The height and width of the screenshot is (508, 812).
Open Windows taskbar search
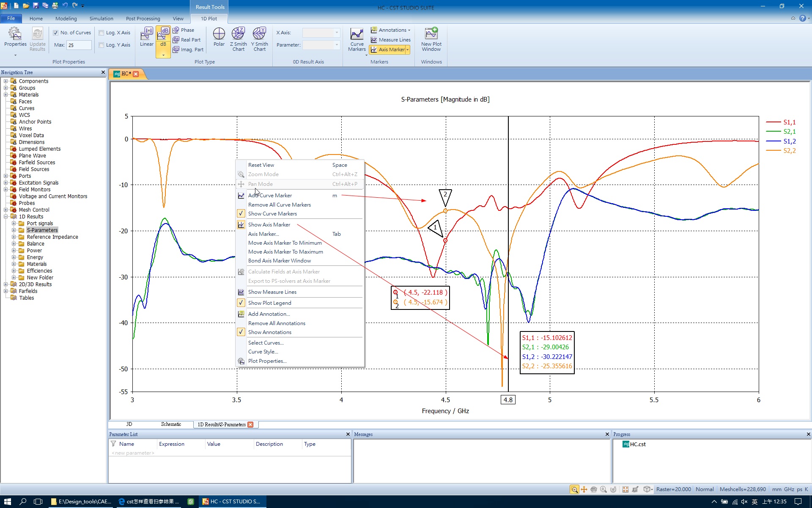pyautogui.click(x=23, y=502)
